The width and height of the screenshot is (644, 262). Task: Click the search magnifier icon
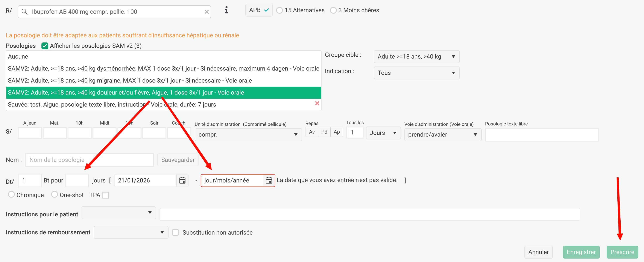24,12
